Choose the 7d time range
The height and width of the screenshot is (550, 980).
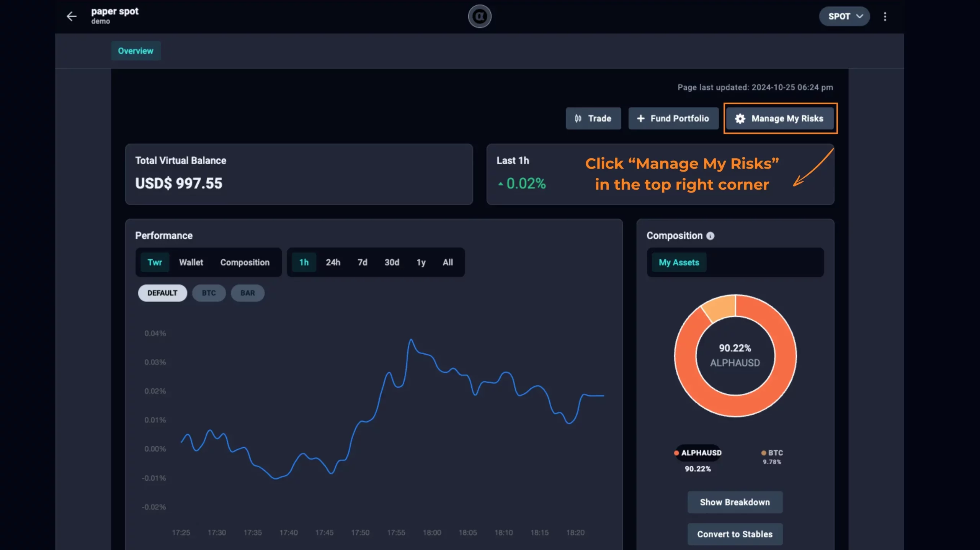(362, 262)
